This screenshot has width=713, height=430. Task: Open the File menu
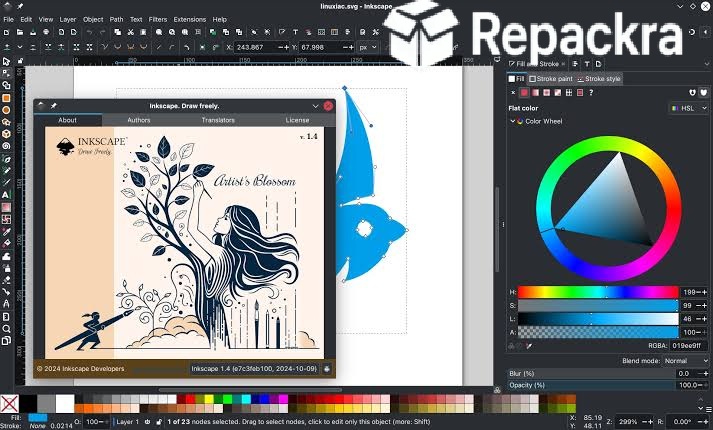pyautogui.click(x=9, y=20)
